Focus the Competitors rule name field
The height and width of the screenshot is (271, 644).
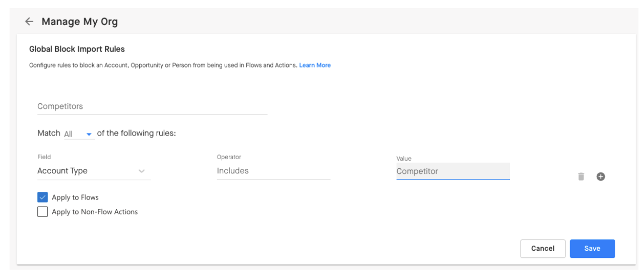pos(152,106)
